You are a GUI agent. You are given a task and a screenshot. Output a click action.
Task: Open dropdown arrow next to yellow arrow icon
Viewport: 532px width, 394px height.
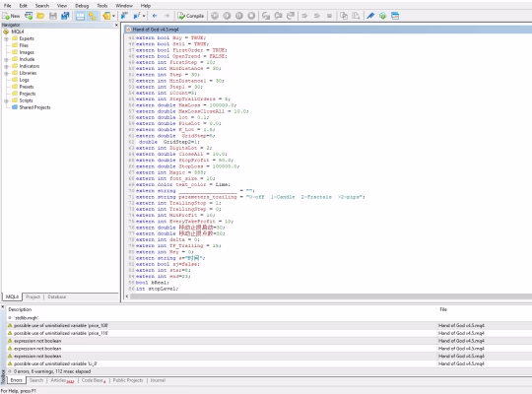click(113, 16)
